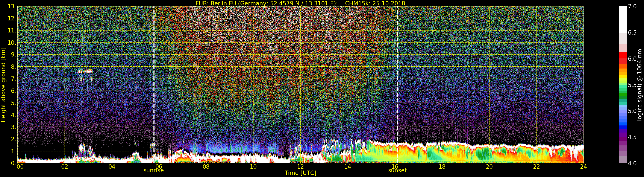Click the colorbar value label '6.5'
Viewport: 644px width, 177px height.
[x=632, y=33]
